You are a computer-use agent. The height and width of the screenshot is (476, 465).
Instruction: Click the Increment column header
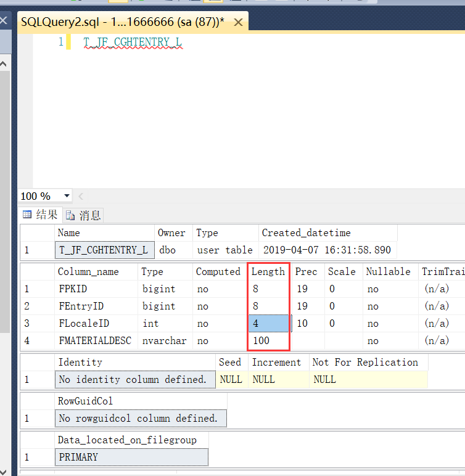pos(279,363)
